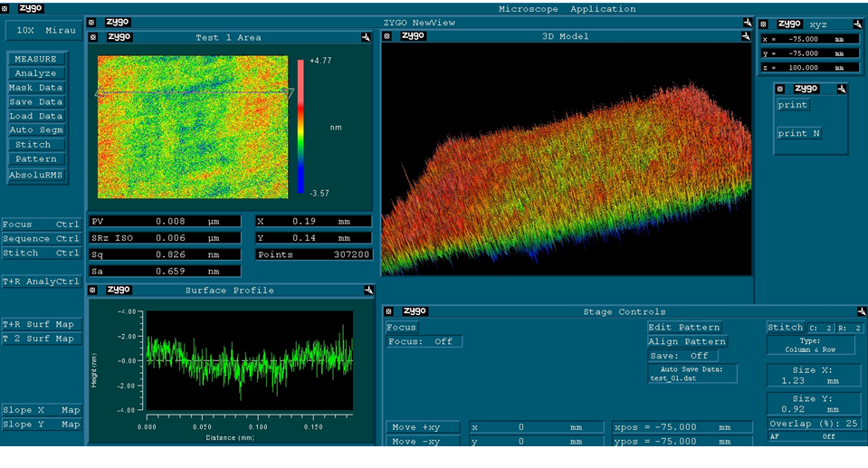Image resolution: width=868 pixels, height=468 pixels.
Task: Click the AbsoluRMS button
Action: click(38, 175)
